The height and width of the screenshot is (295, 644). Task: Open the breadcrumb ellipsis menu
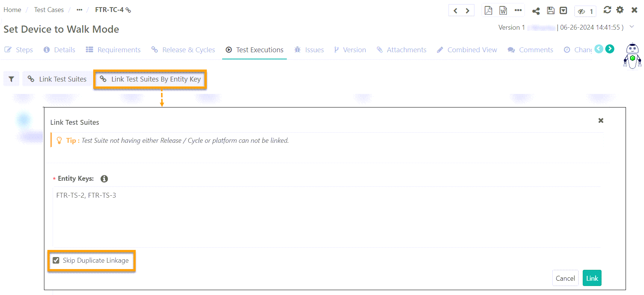click(79, 10)
